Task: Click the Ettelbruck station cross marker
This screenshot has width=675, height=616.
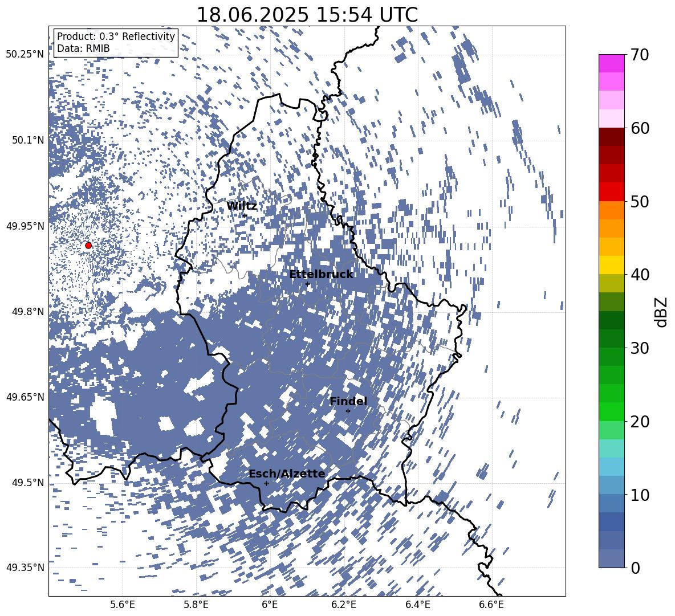Action: (307, 284)
